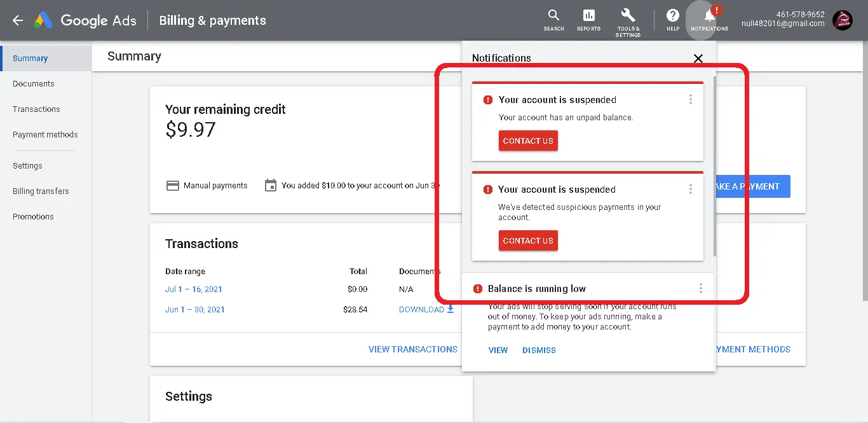
Task: Open the Jul 1 – 16, 2021 date range
Action: [x=194, y=289]
